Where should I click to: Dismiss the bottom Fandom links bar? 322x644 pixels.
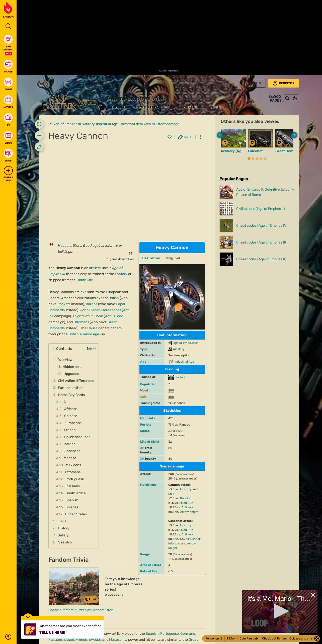(x=316, y=638)
